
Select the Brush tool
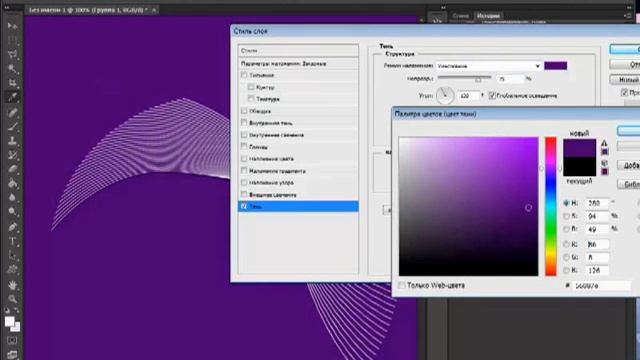click(x=12, y=127)
